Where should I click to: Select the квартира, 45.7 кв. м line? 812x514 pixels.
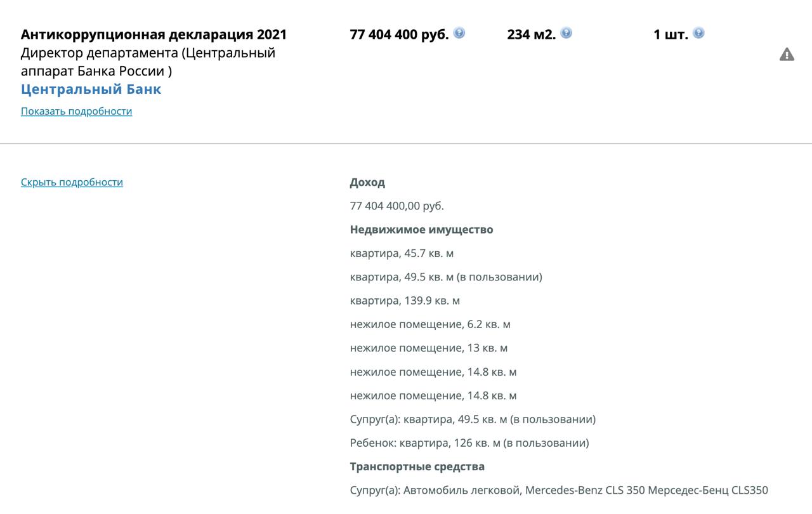pyautogui.click(x=402, y=253)
